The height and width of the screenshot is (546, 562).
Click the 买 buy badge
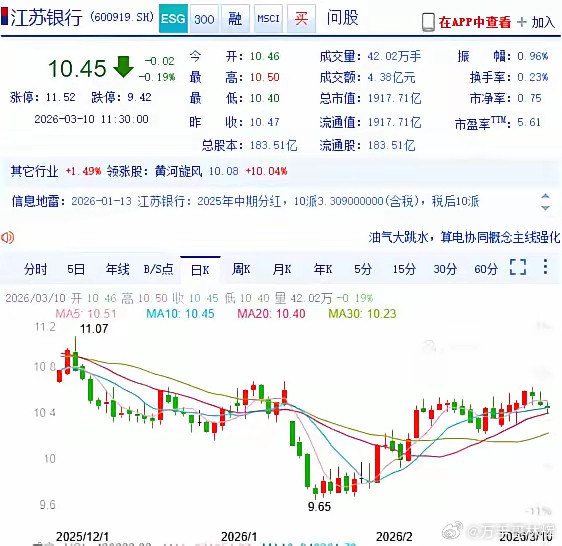pyautogui.click(x=301, y=19)
